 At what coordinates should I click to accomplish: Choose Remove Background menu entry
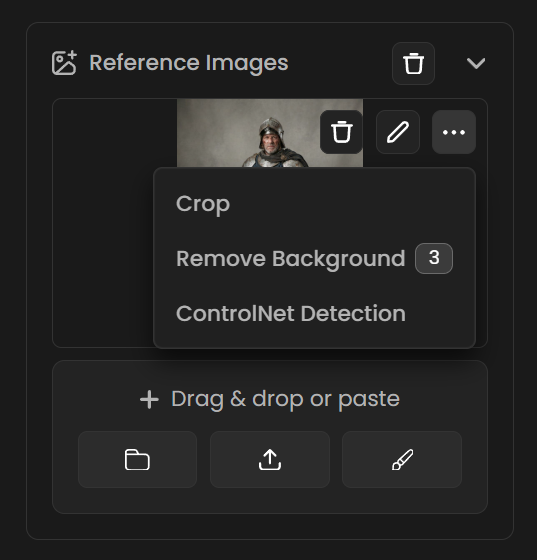click(314, 259)
